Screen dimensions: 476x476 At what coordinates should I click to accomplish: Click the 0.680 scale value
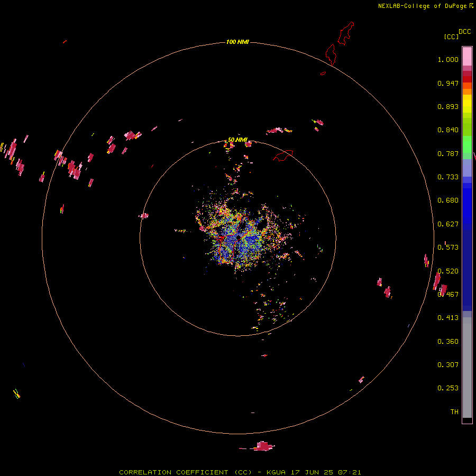(x=448, y=200)
